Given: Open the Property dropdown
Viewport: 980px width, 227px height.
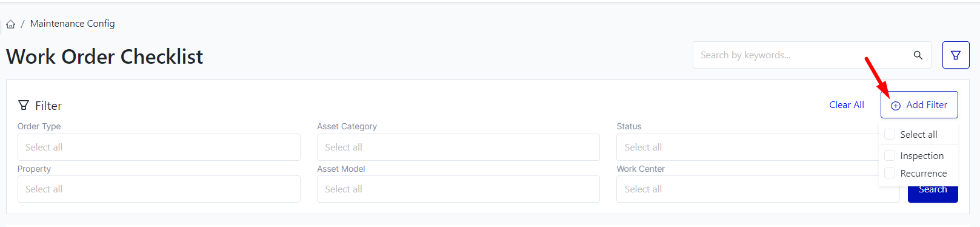Looking at the screenshot, I should coord(159,189).
